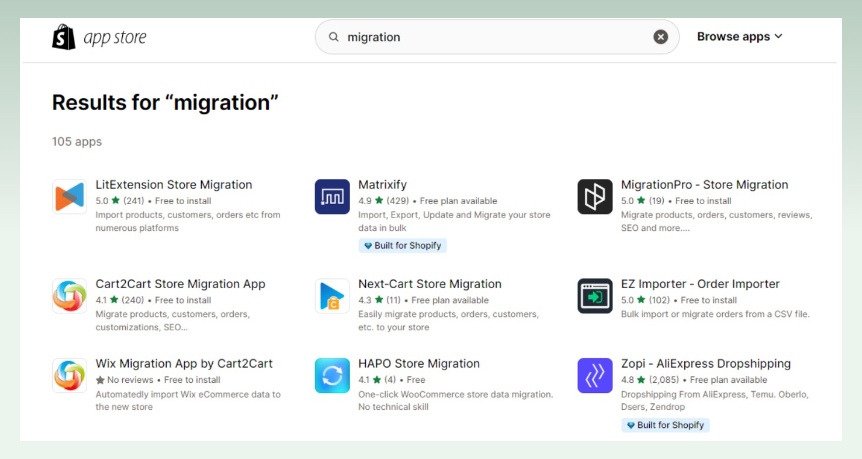Click 'Import products, customers, orders etc' description
The width and height of the screenshot is (862, 459).
tap(188, 222)
